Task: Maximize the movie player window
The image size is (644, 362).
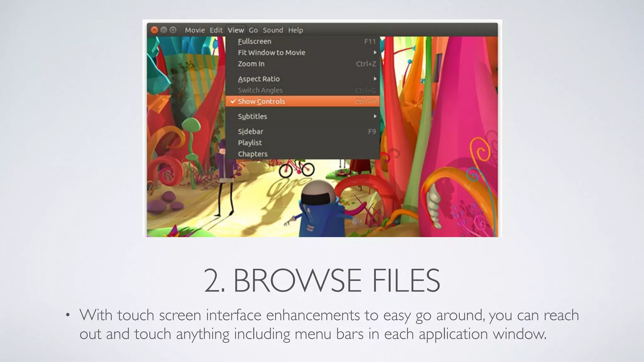Action: coord(173,30)
